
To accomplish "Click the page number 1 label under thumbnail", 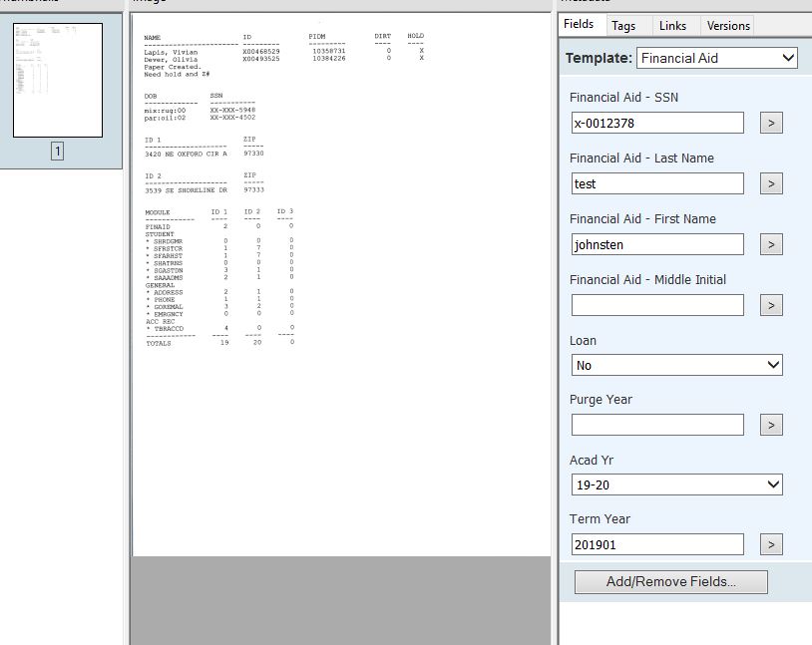I will [58, 152].
